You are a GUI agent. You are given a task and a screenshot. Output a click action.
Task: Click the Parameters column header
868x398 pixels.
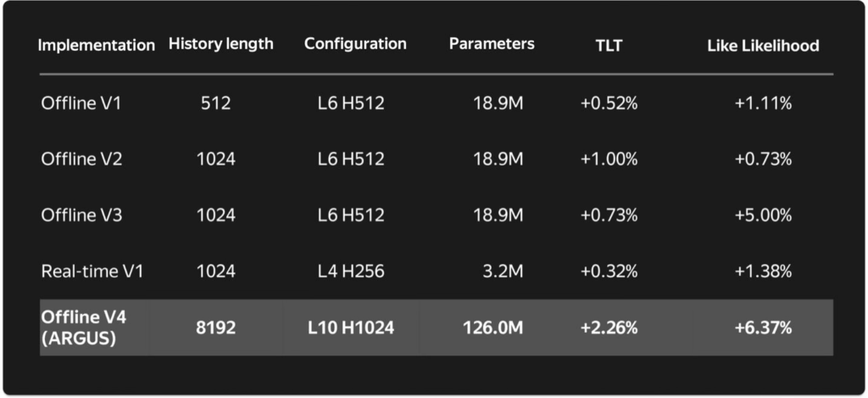pos(492,44)
